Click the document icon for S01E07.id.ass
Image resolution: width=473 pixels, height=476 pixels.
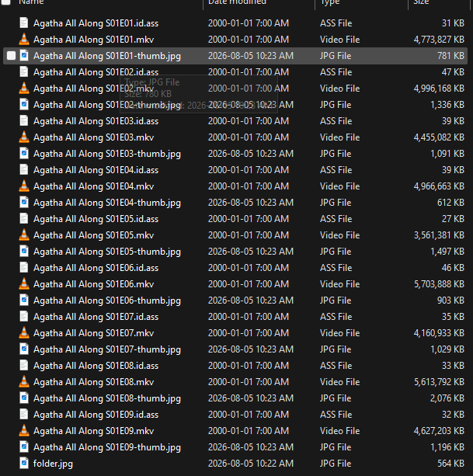coord(24,317)
